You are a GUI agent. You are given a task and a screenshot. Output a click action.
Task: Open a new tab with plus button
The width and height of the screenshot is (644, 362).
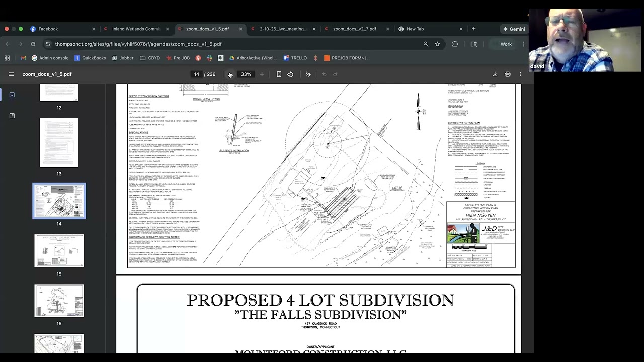[473, 29]
